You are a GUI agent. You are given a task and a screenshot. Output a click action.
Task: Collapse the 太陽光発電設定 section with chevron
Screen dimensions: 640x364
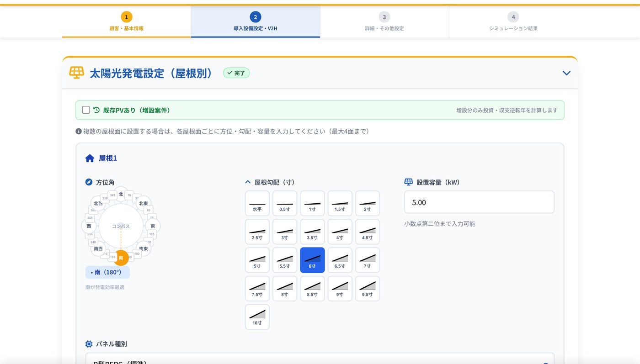(x=566, y=73)
